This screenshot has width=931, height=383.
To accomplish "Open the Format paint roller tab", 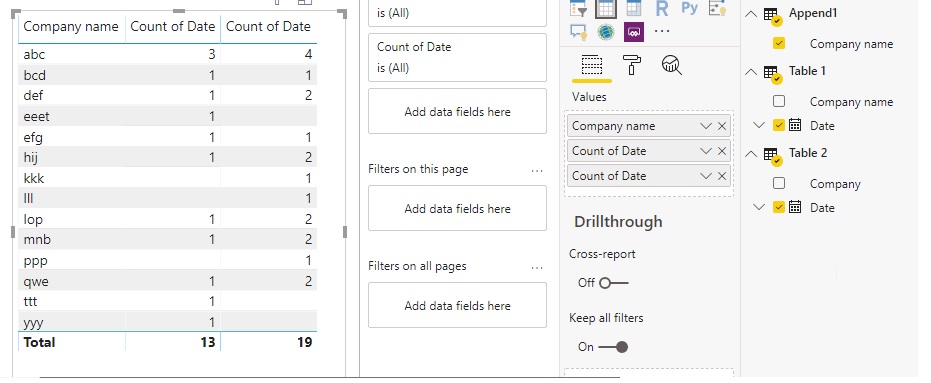I will click(632, 65).
